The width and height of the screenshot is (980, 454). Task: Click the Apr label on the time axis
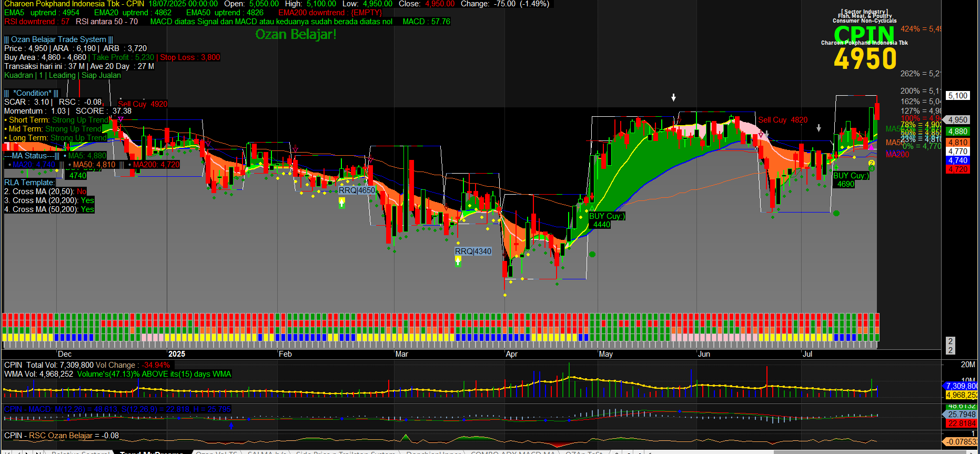(x=512, y=354)
